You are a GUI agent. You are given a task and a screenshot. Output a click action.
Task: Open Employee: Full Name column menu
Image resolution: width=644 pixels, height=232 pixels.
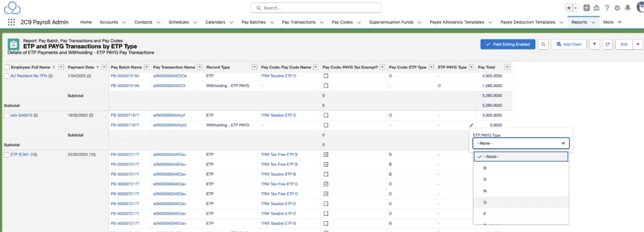click(62, 67)
